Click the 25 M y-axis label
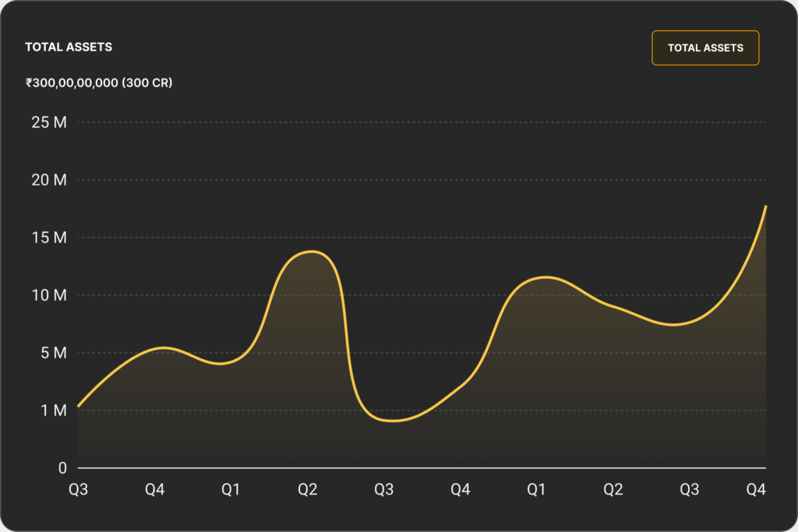The width and height of the screenshot is (798, 532). point(50,122)
